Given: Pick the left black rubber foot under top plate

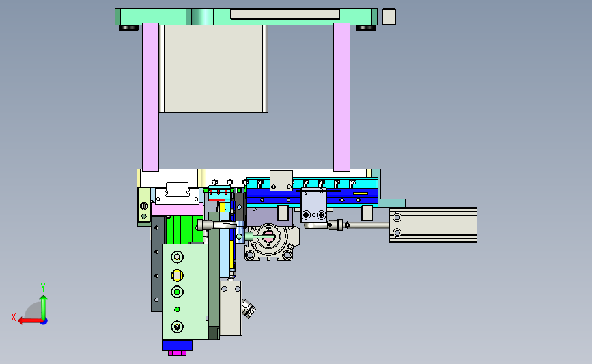Looking at the screenshot, I should point(129,27).
